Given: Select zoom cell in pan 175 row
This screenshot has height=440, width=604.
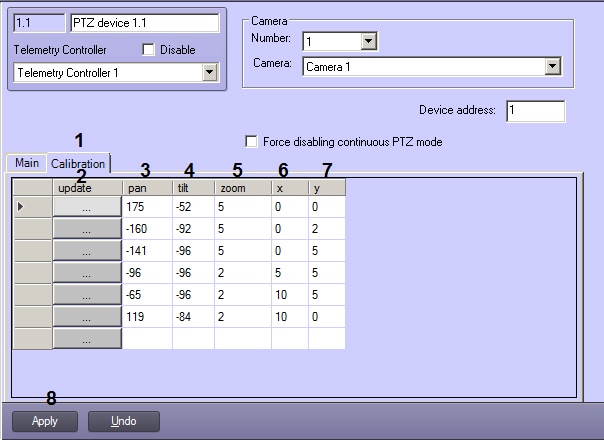Looking at the screenshot, I should (x=243, y=207).
